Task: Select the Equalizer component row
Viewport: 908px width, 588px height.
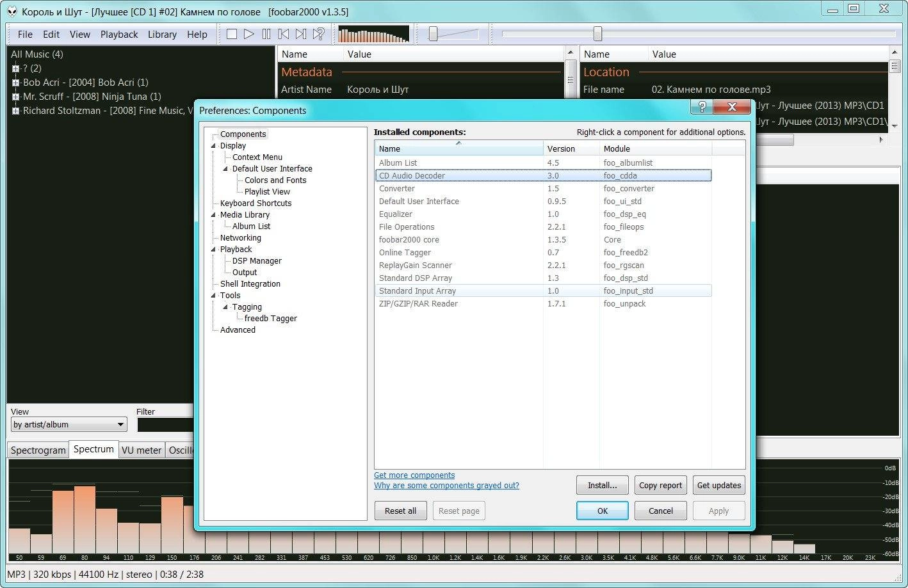Action: pos(543,214)
